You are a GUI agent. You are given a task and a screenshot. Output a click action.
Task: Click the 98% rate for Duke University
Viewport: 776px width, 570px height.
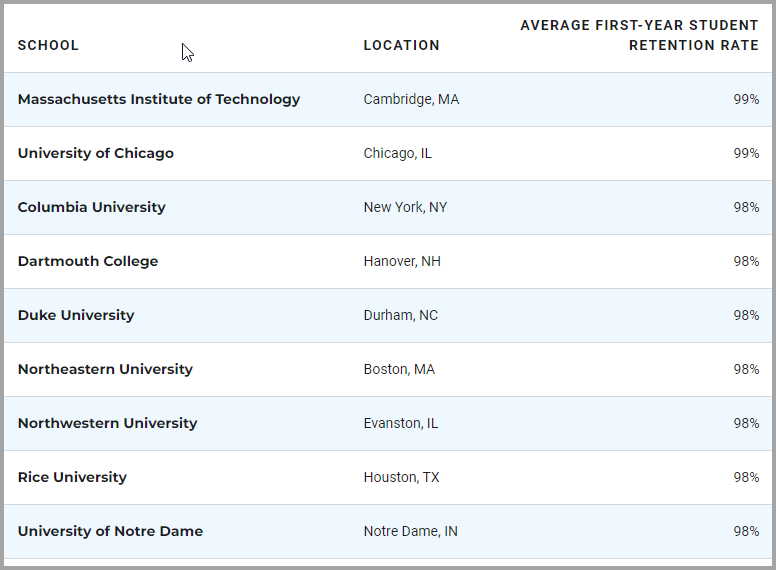tap(746, 315)
